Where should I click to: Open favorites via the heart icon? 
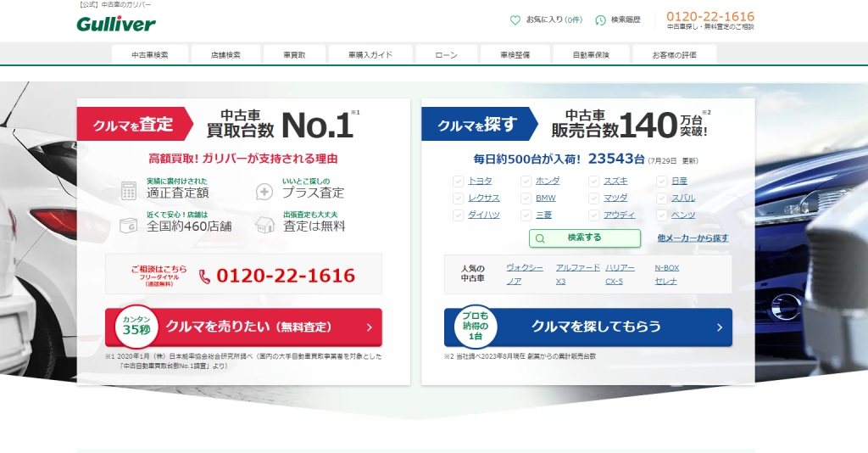[515, 20]
